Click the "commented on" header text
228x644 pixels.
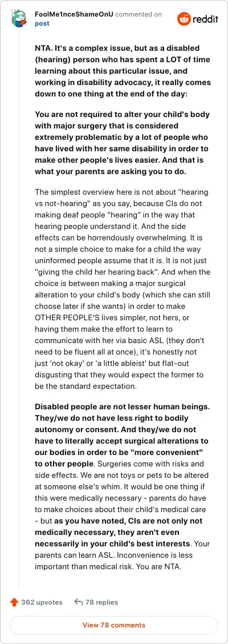pos(138,14)
